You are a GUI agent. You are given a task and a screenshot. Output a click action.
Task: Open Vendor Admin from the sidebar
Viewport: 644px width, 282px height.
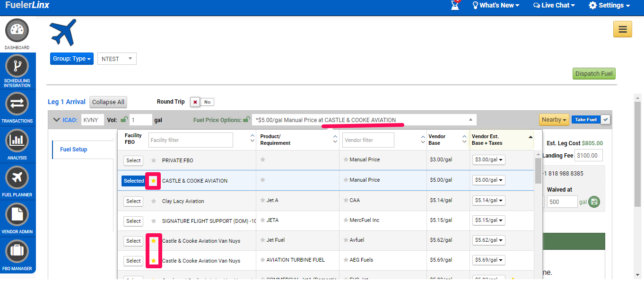click(17, 215)
